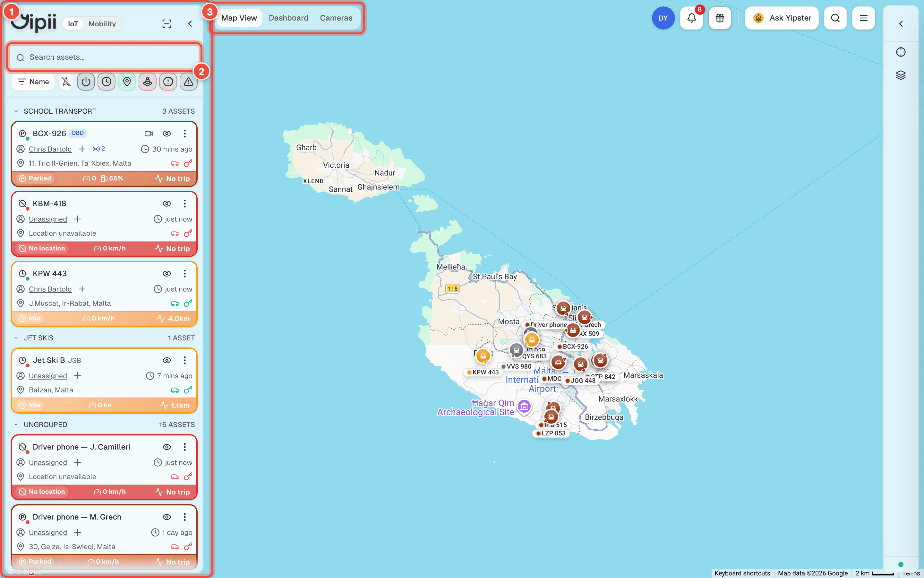The width and height of the screenshot is (924, 578).
Task: Click the beacon tags icon on BCX-926
Action: click(98, 149)
